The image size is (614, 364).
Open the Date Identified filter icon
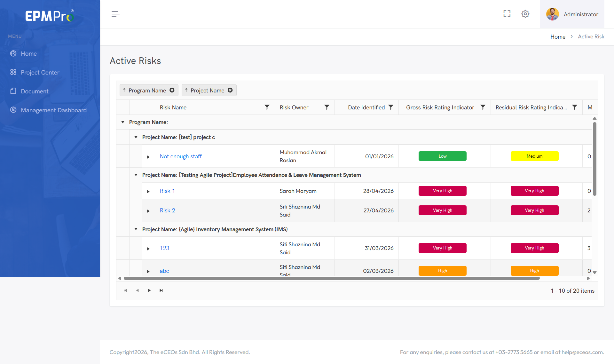point(391,107)
